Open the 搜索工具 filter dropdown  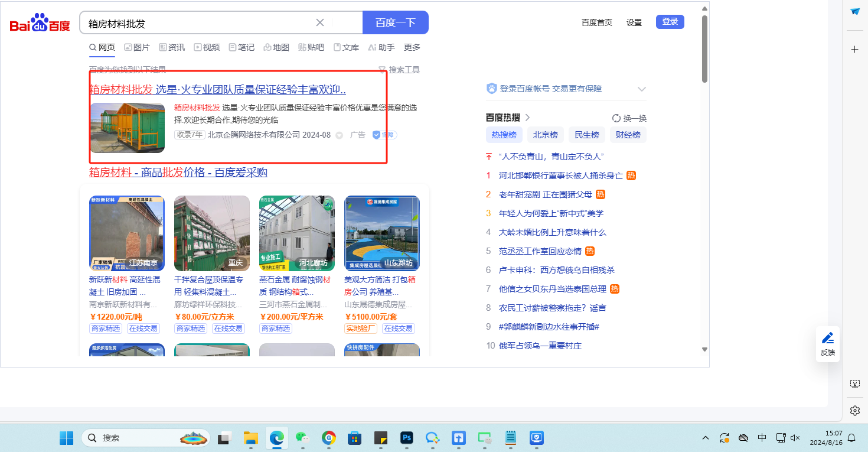coord(399,70)
